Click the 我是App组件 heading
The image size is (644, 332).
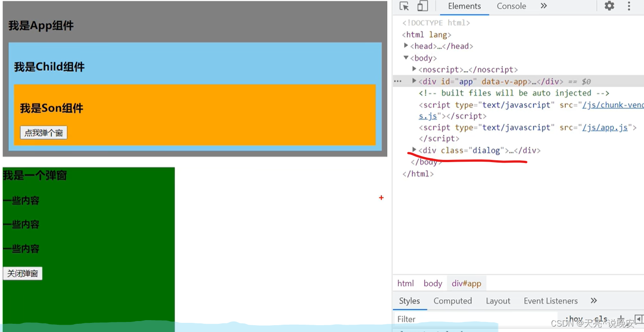pyautogui.click(x=41, y=26)
